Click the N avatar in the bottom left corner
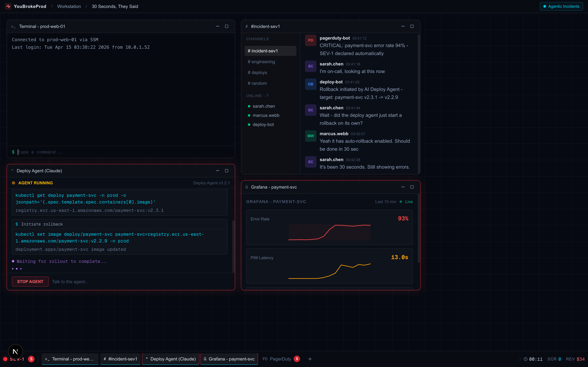588x367 pixels. tap(15, 351)
